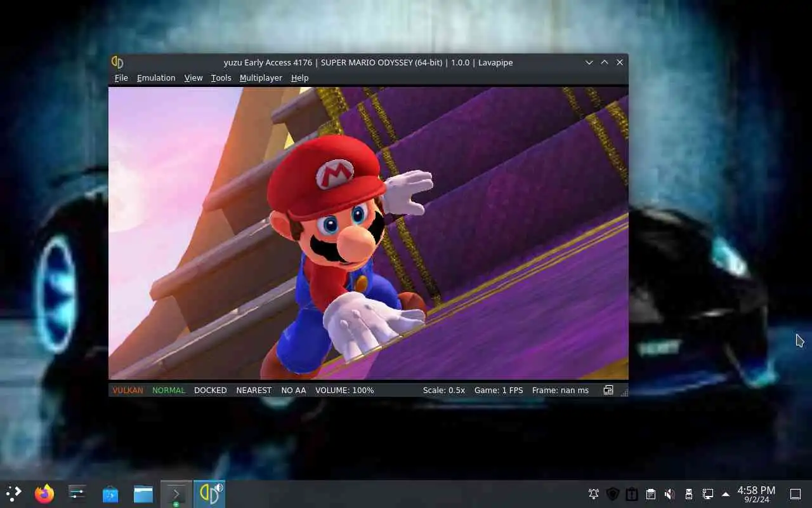Open the File menu in yuzu

point(121,77)
